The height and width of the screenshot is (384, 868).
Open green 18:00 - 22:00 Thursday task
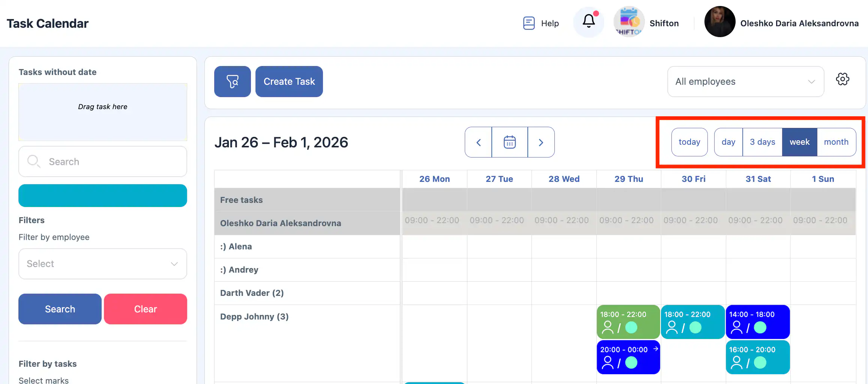628,322
